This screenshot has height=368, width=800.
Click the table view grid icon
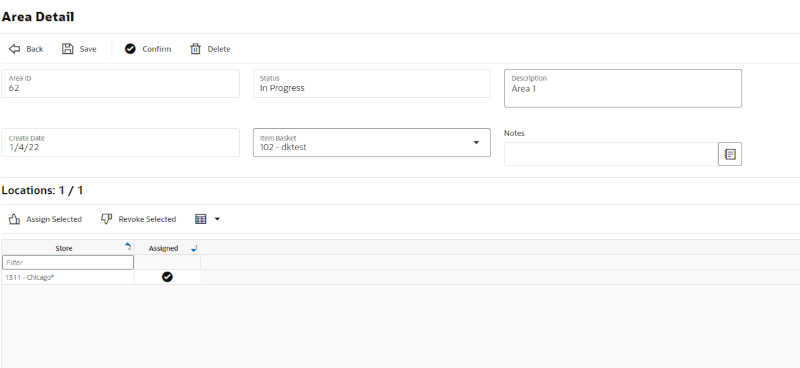tap(201, 219)
